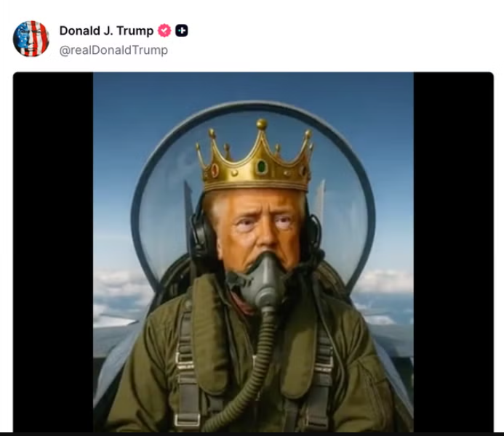The height and width of the screenshot is (436, 504).
Task: Open the flag-painted profile avatar
Action: [31, 39]
